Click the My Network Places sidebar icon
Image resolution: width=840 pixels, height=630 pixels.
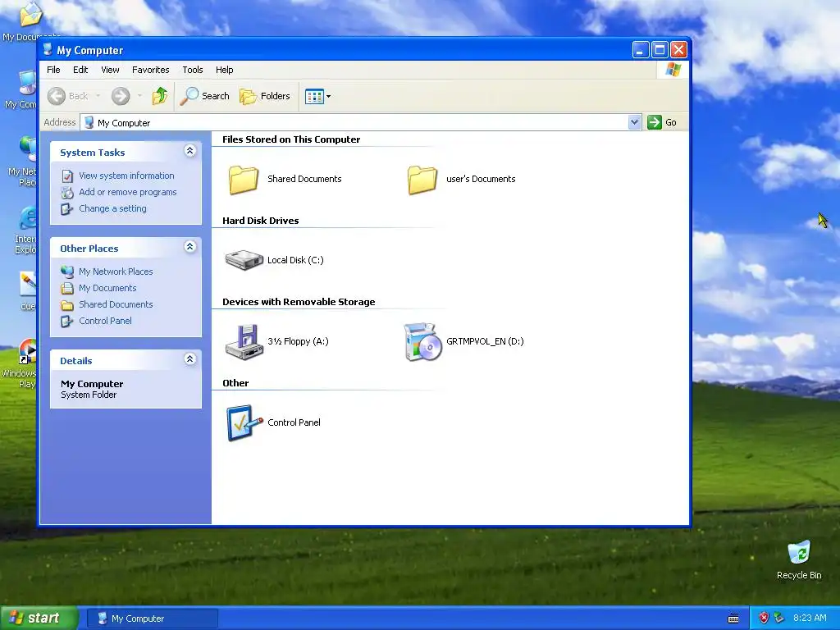[67, 272]
